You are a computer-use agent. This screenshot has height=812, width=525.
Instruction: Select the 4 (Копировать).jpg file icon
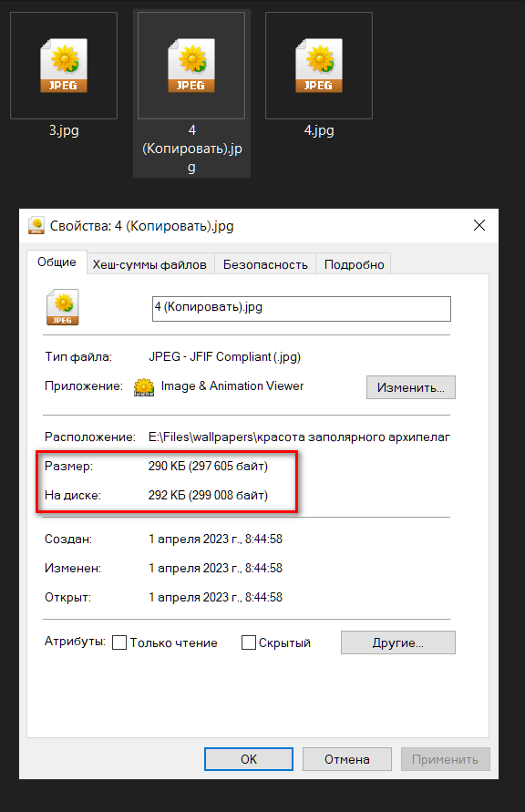coord(191,66)
